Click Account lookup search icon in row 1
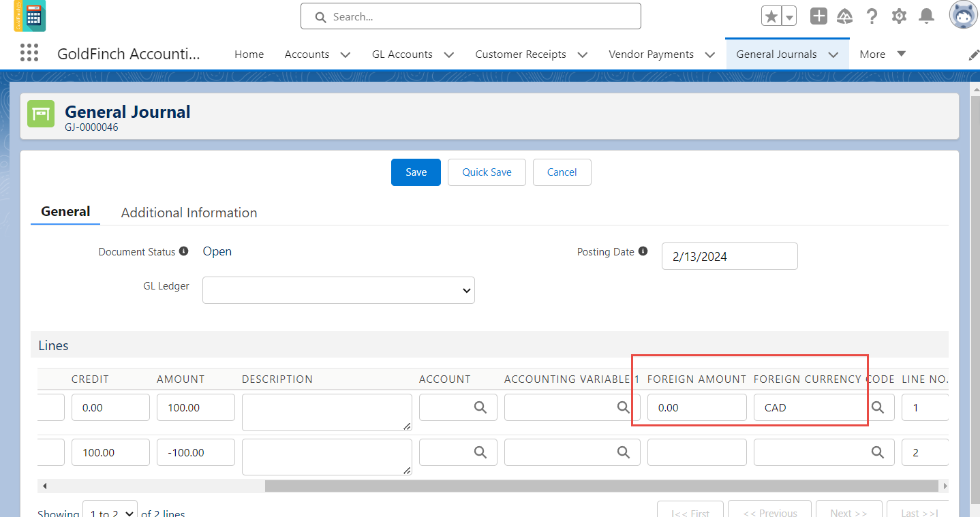Image resolution: width=980 pixels, height=517 pixels. pyautogui.click(x=480, y=407)
